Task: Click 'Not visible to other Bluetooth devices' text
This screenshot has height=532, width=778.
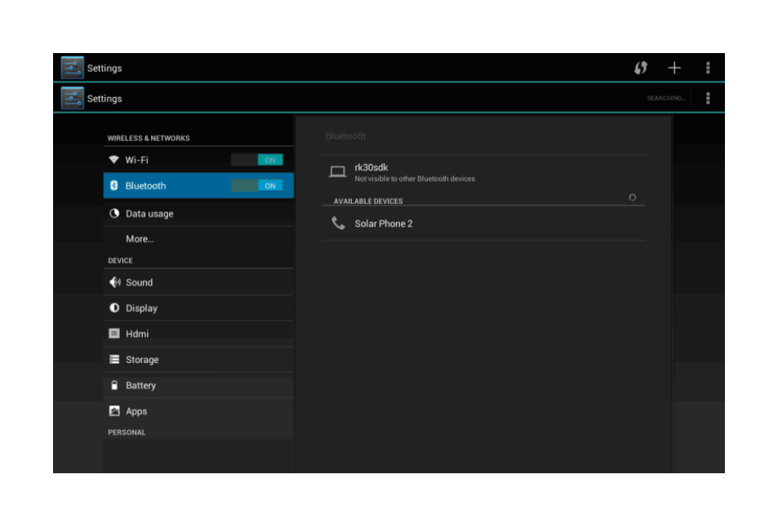Action: click(x=415, y=179)
